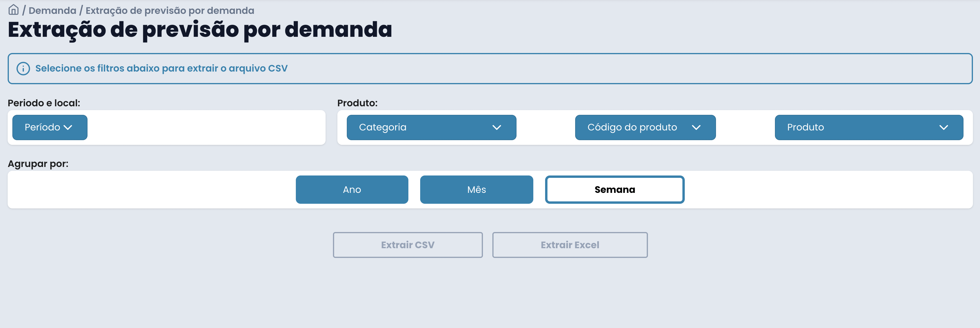
Task: Click the home breadcrumb icon
Action: [x=13, y=10]
